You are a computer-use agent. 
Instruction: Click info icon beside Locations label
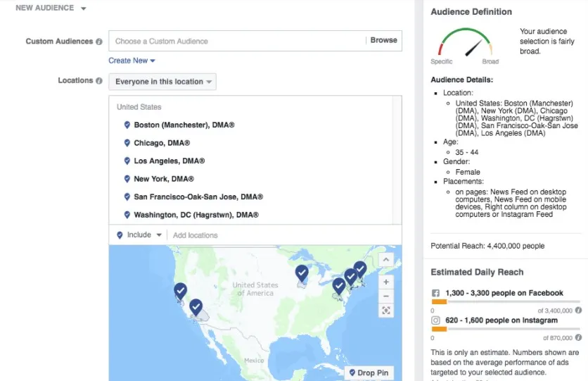click(x=99, y=81)
